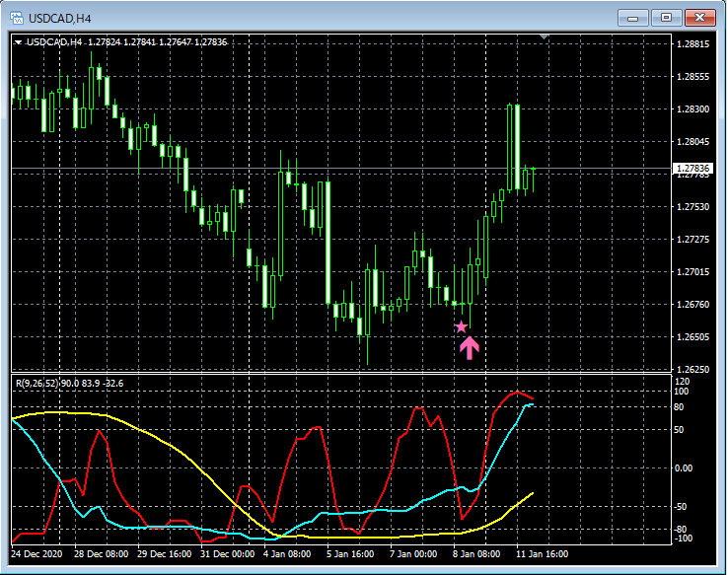This screenshot has width=728, height=575.
Task: Click the pink star signal marker
Action: point(461,326)
